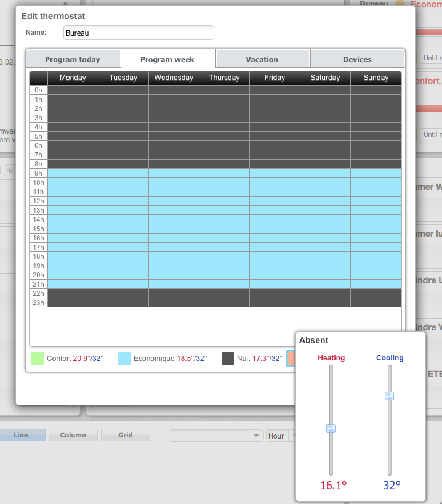
Task: Click the 22h row label
Action: tap(38, 293)
